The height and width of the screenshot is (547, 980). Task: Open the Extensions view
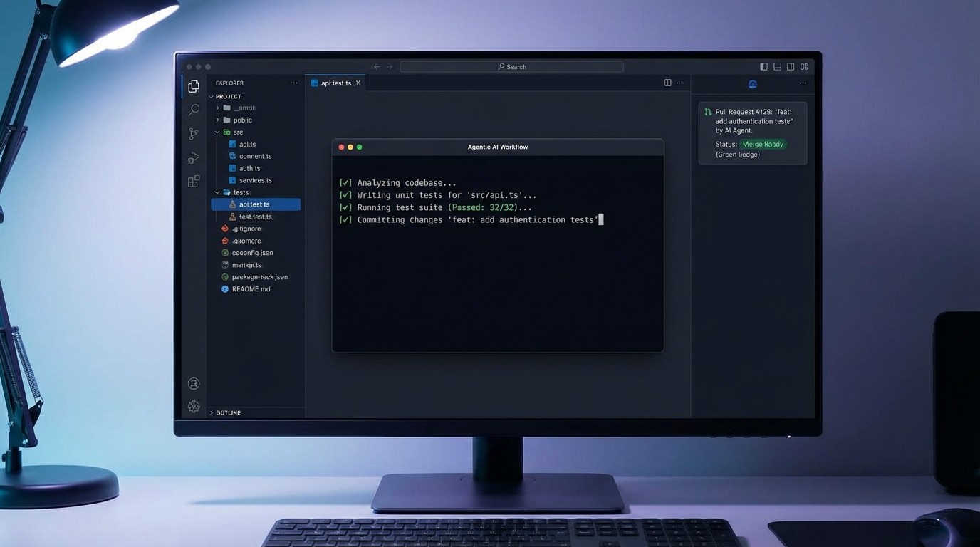tap(193, 181)
